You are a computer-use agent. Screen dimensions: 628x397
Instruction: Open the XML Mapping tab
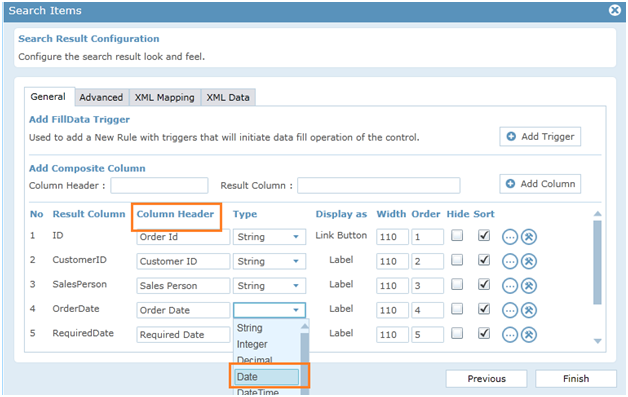[165, 97]
